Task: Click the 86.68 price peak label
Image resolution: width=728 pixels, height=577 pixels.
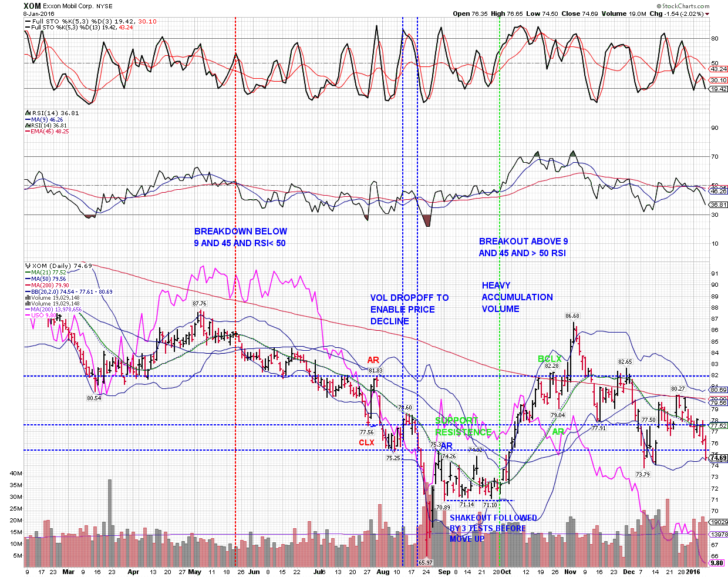Action: 572,316
